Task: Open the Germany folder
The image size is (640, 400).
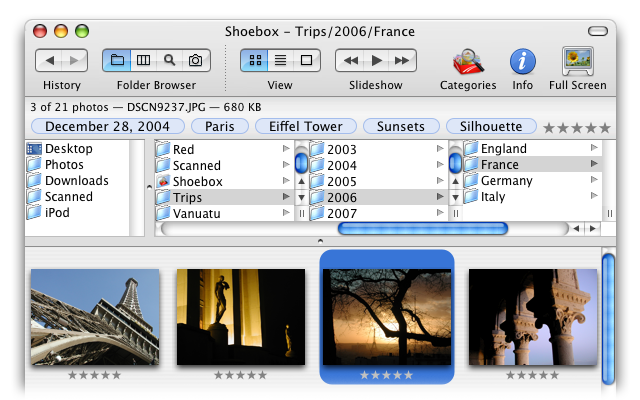Action: (507, 180)
